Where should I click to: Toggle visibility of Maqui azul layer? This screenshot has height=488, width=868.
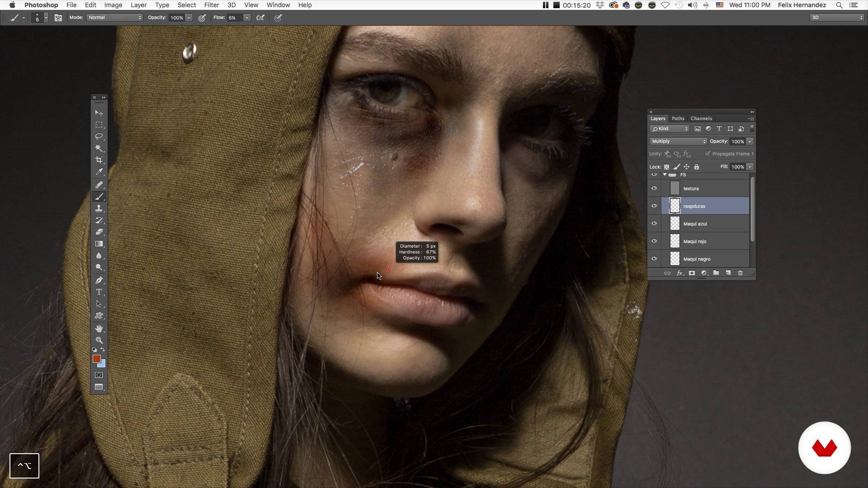click(x=654, y=224)
